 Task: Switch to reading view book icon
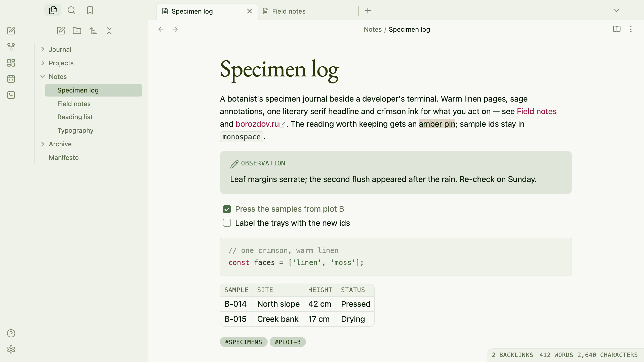(617, 29)
